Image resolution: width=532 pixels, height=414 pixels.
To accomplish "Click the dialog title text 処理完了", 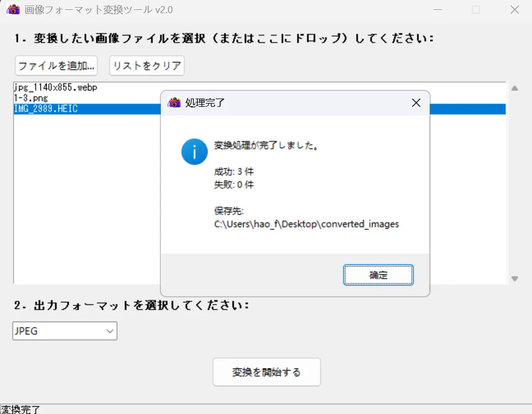I will point(205,102).
